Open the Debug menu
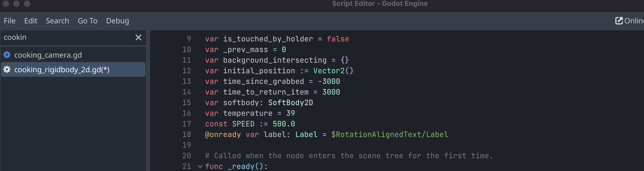 [118, 21]
